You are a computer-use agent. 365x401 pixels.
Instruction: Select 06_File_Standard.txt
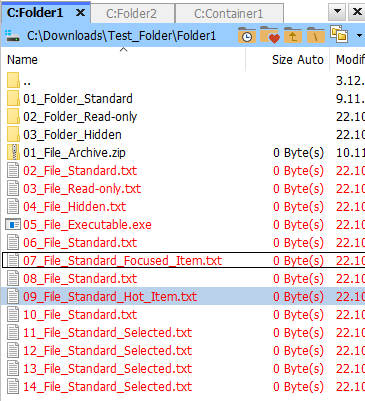click(x=80, y=243)
